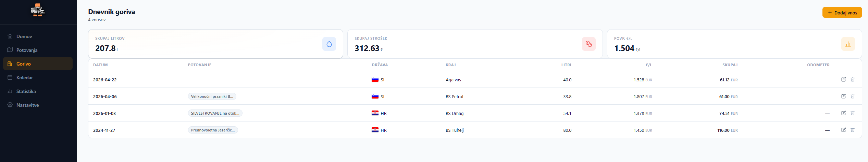Viewport: 868px width, 162px height.
Task: Click the camper van logo in sidebar
Action: 38,10
